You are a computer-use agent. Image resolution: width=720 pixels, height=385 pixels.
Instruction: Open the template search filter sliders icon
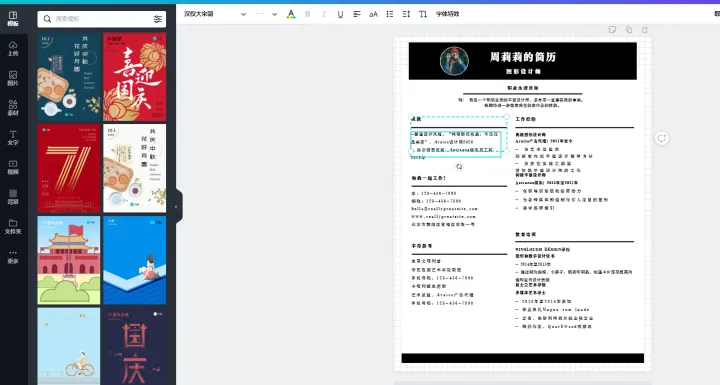[x=158, y=19]
